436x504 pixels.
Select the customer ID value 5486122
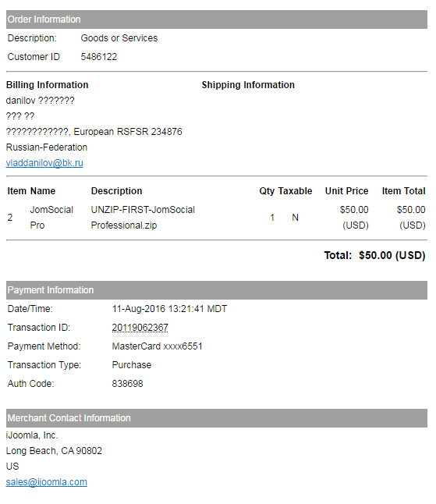[98, 57]
